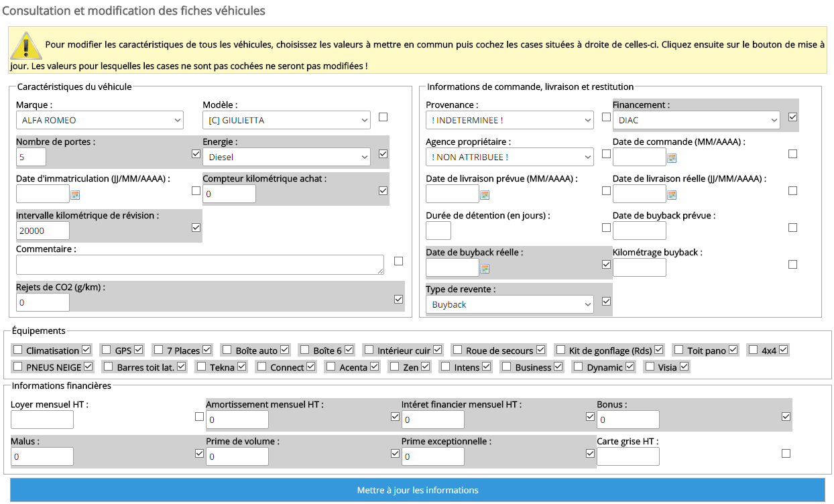Click into the Commentaire text area
834x504 pixels.
(x=200, y=265)
